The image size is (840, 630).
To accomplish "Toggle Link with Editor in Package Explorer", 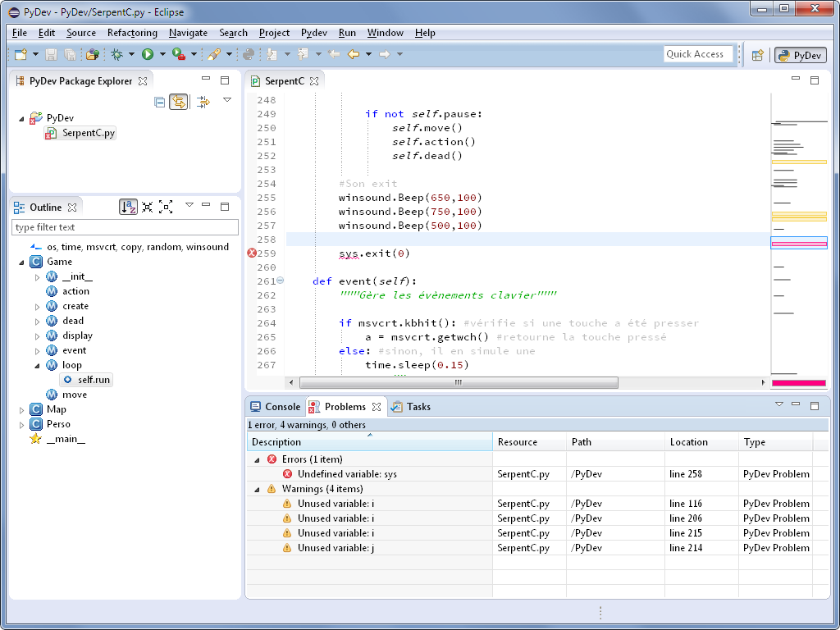I will coord(179,102).
